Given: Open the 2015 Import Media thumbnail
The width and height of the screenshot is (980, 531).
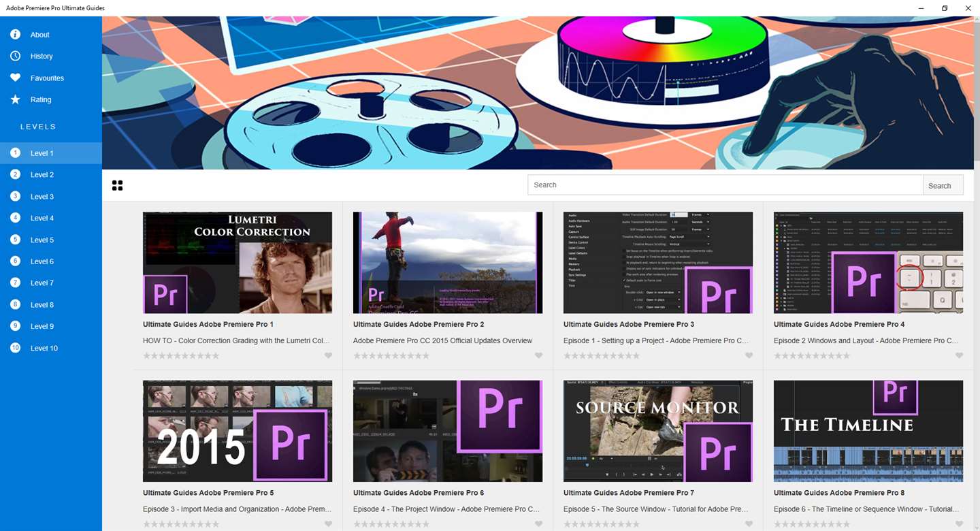Looking at the screenshot, I should (238, 431).
